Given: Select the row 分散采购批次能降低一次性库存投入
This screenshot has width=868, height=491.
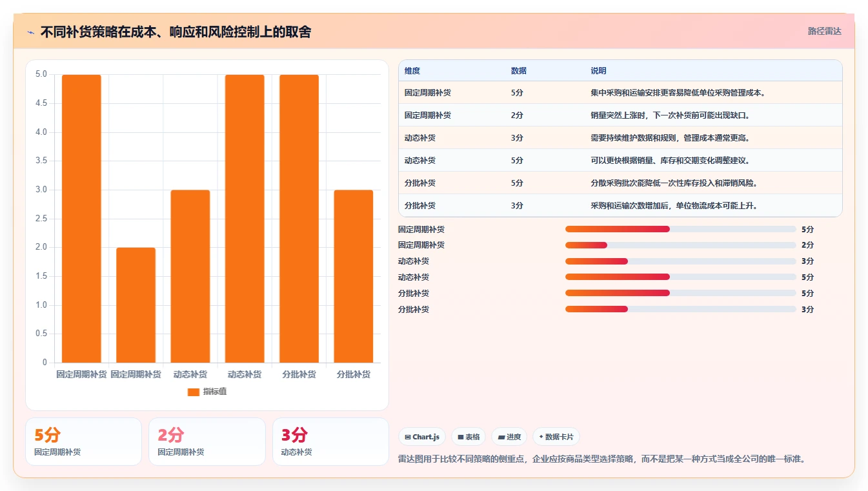Looking at the screenshot, I should pos(620,183).
